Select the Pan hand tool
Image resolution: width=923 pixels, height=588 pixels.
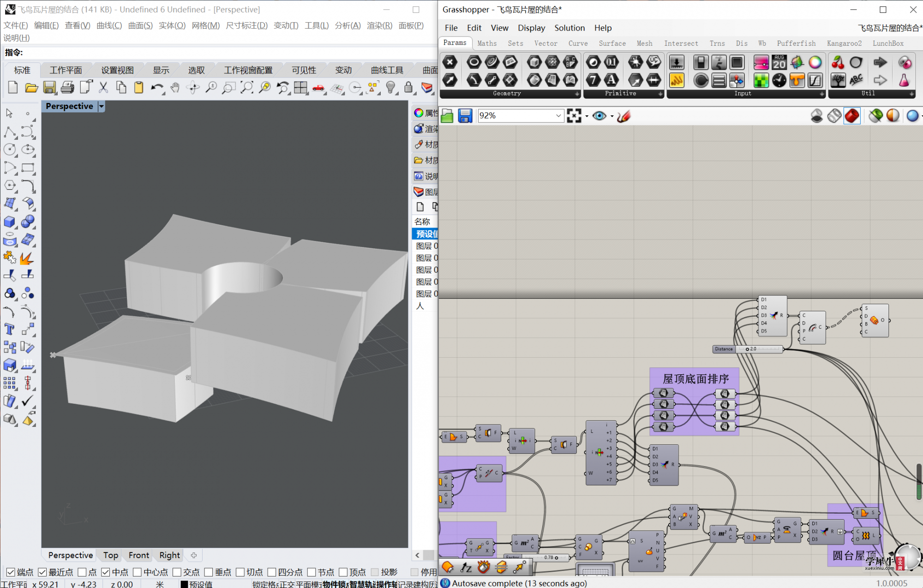175,87
